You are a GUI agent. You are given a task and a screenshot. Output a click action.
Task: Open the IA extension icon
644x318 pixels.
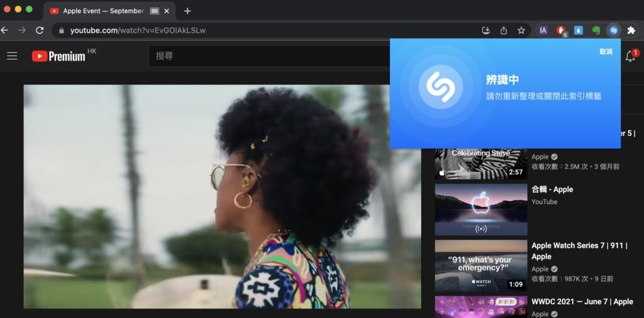543,30
